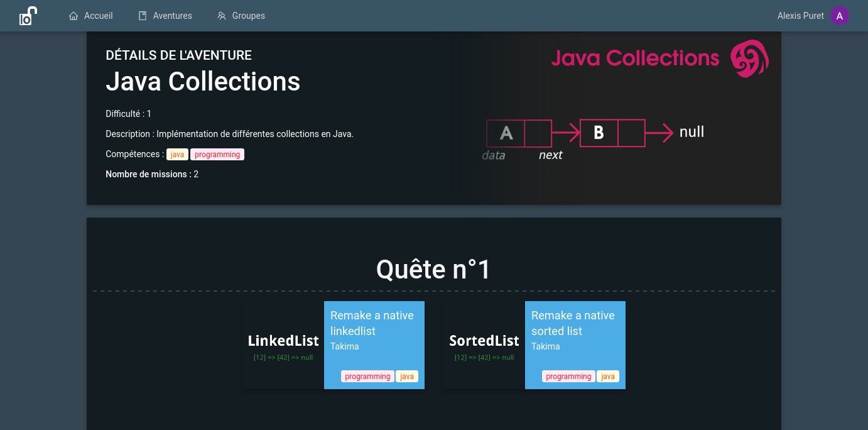The width and height of the screenshot is (868, 430).
Task: Click 'DÉTAILS DE L'AVENTURE' heading
Action: 178,55
